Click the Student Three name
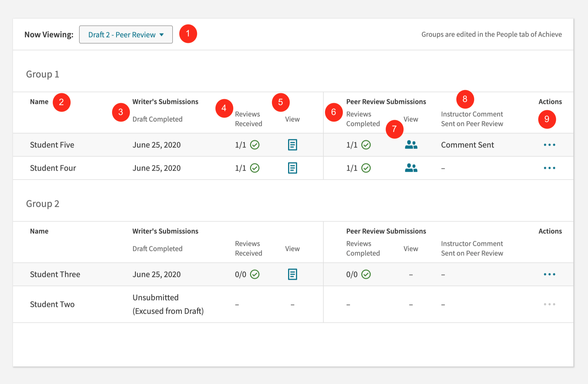The width and height of the screenshot is (588, 384). click(x=55, y=274)
